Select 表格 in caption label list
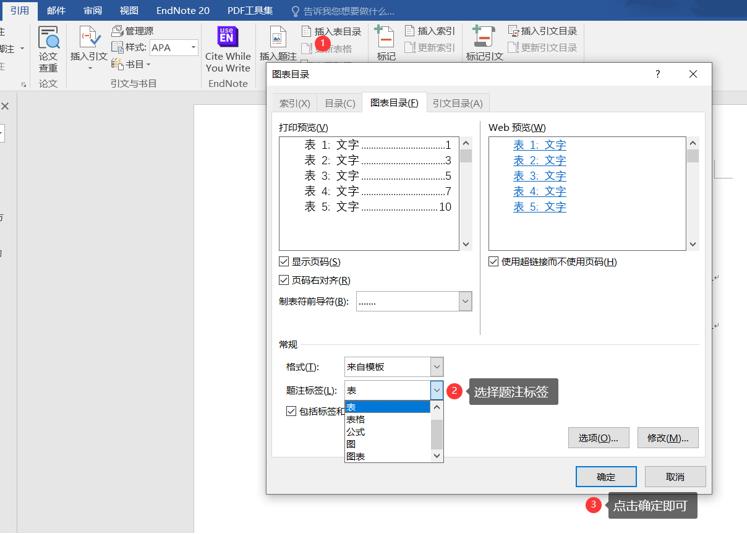 pos(387,419)
